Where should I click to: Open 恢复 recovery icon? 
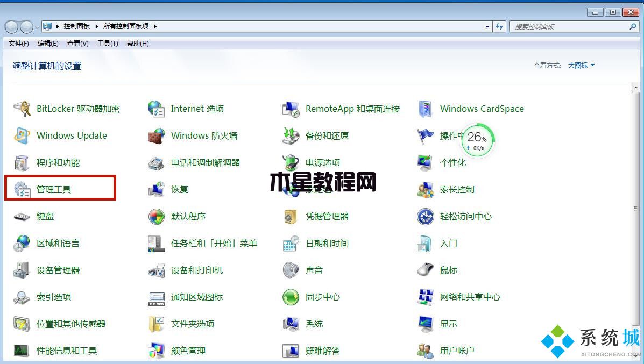pos(157,190)
